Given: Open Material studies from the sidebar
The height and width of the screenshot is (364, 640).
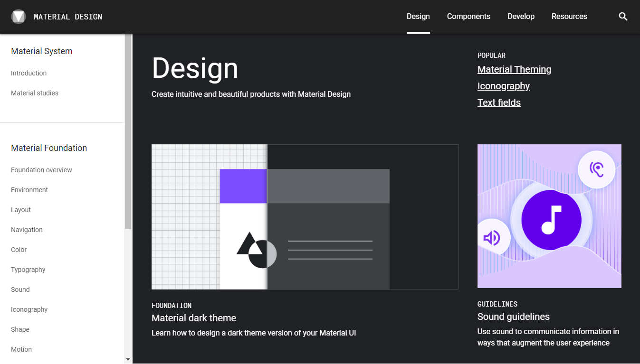Looking at the screenshot, I should pyautogui.click(x=34, y=93).
